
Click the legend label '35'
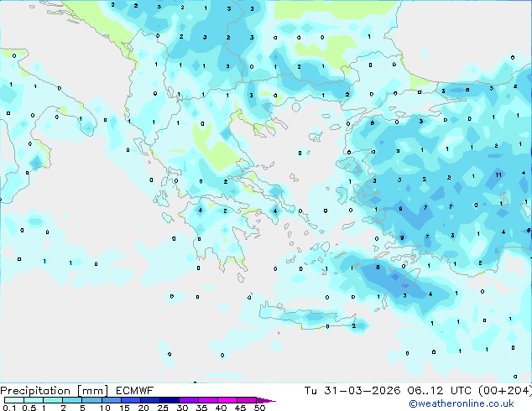coord(201,408)
